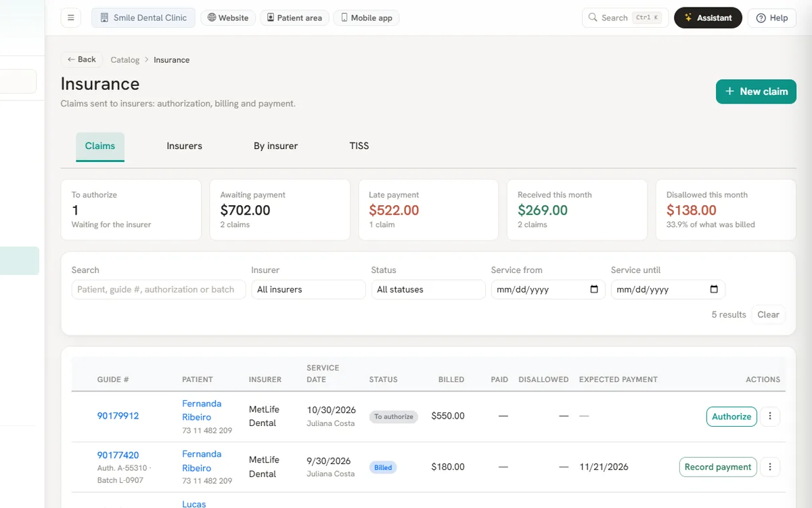Open guide number 90179912
This screenshot has width=812, height=508.
(x=118, y=416)
